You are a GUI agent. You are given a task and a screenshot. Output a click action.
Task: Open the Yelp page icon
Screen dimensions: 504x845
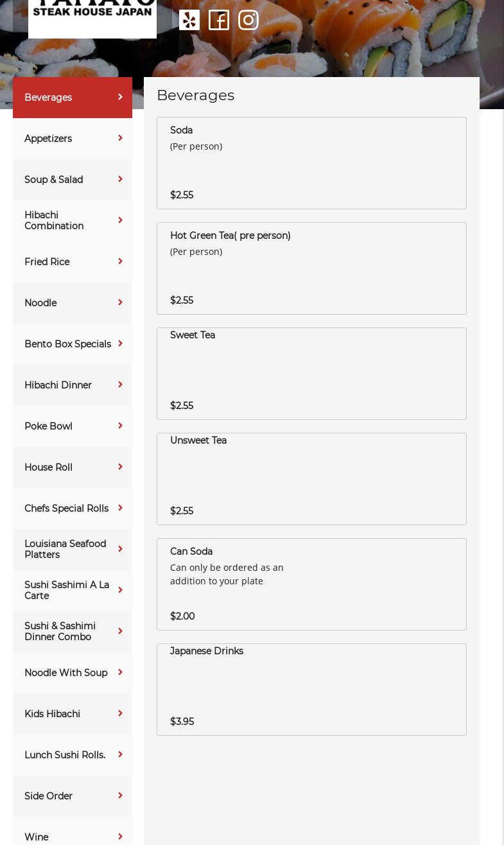click(x=189, y=20)
